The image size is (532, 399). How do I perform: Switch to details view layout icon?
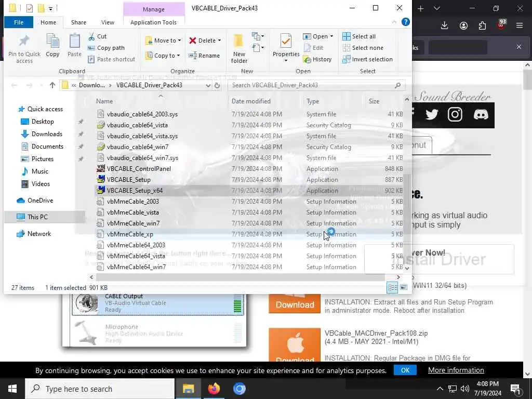pyautogui.click(x=392, y=288)
